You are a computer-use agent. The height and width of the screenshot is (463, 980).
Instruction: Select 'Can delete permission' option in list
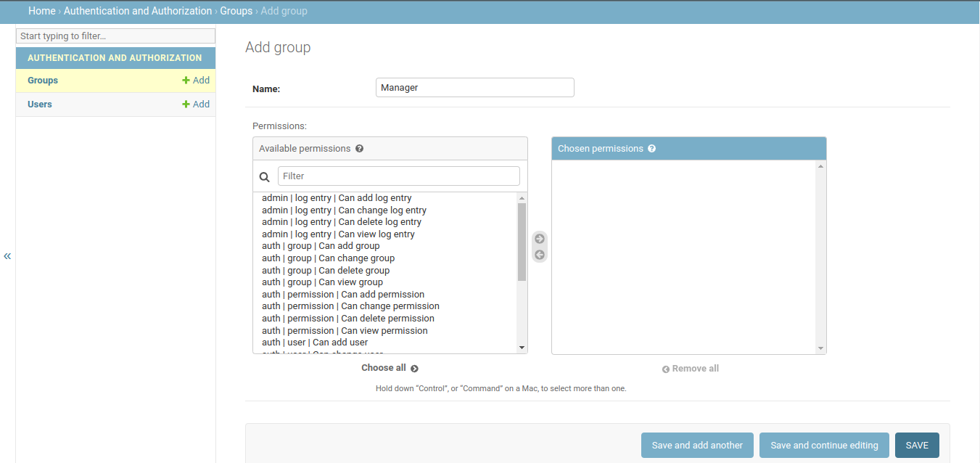(347, 319)
